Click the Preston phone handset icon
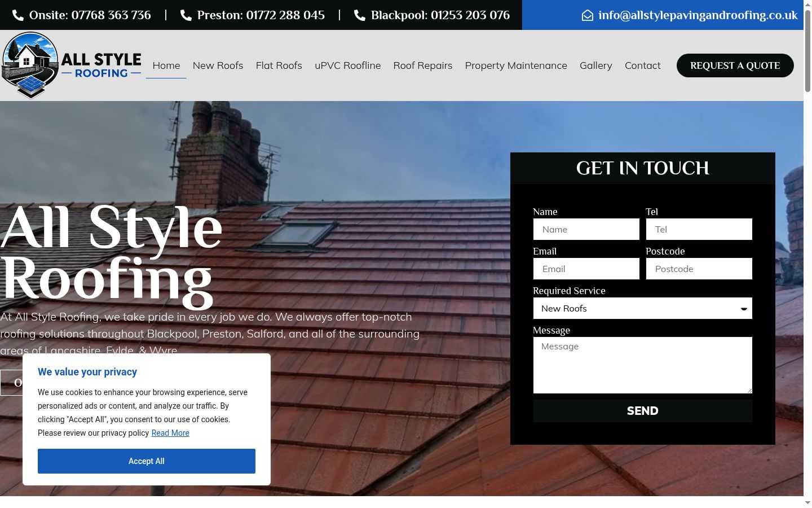The width and height of the screenshot is (812, 508). (186, 15)
